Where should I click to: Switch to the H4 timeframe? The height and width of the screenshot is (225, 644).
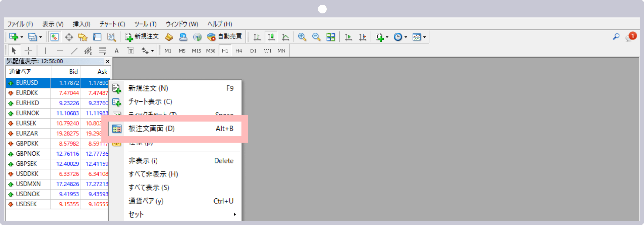pos(238,51)
